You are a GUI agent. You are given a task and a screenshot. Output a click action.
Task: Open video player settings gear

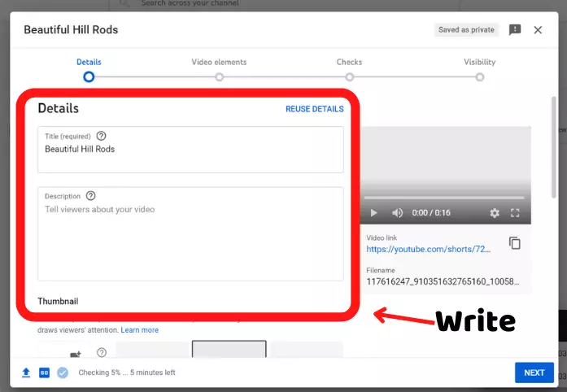(495, 213)
